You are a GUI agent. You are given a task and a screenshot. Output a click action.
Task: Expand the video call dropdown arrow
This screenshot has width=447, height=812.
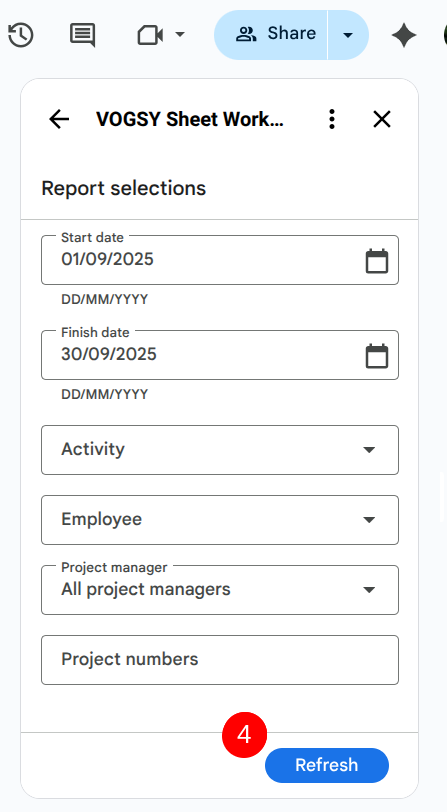pos(180,35)
